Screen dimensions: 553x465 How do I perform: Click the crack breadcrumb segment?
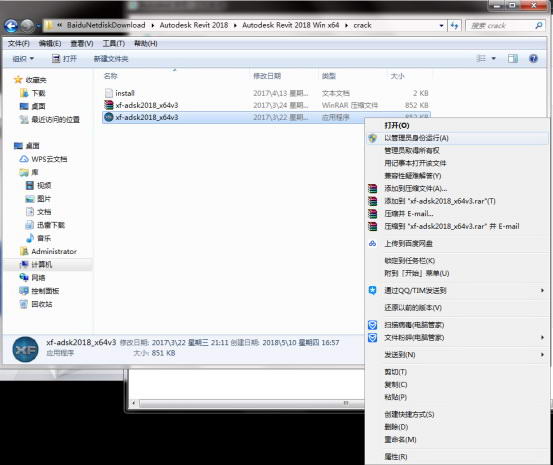point(362,25)
